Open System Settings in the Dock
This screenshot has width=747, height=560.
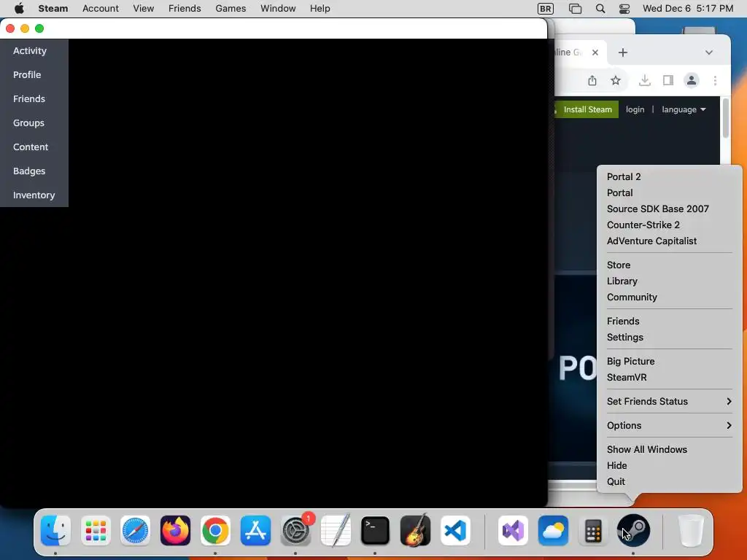coord(295,530)
